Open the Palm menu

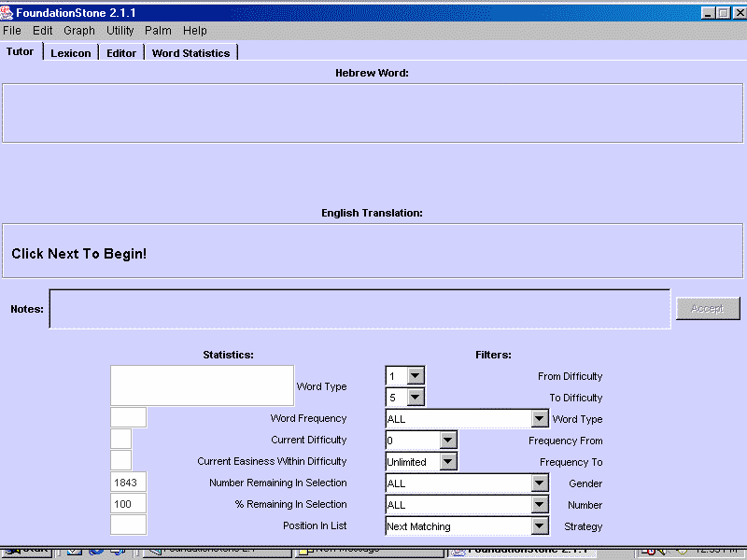(x=158, y=31)
